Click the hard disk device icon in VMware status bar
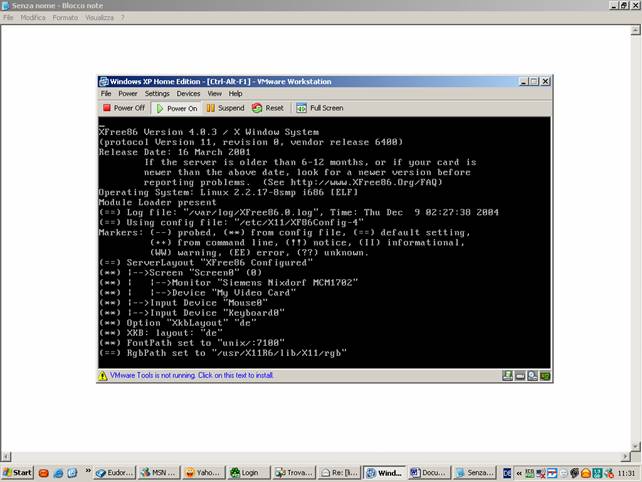This screenshot has width=642, height=482. pyautogui.click(x=520, y=376)
